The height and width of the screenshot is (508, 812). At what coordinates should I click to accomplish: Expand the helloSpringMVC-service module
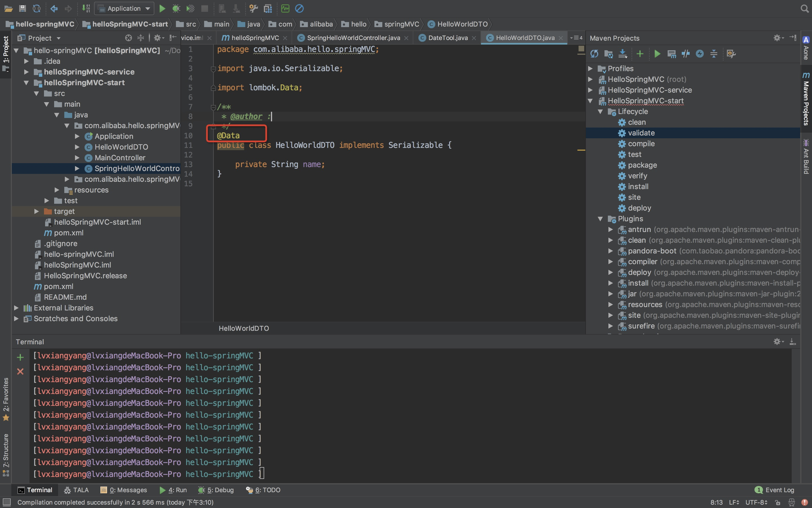click(x=26, y=72)
